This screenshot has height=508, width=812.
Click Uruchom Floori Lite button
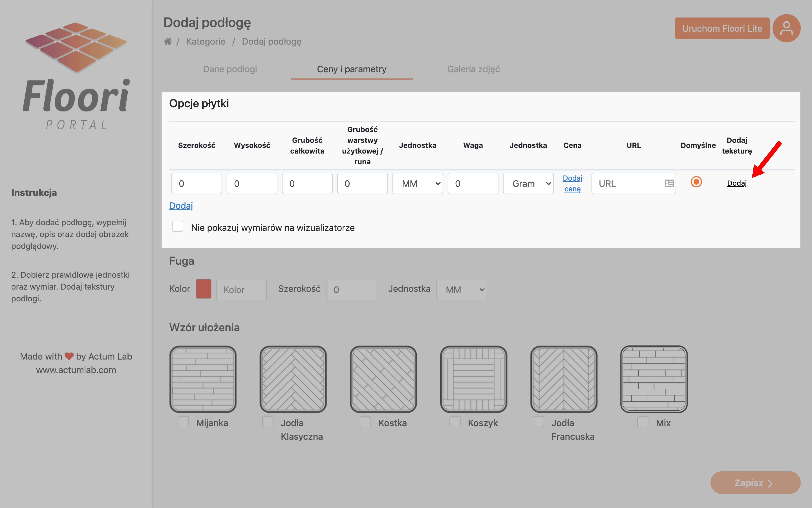(x=722, y=28)
